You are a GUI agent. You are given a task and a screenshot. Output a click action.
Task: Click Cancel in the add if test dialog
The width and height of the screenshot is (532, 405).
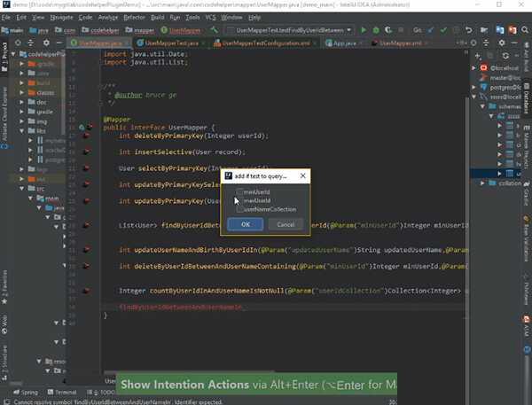click(x=285, y=225)
